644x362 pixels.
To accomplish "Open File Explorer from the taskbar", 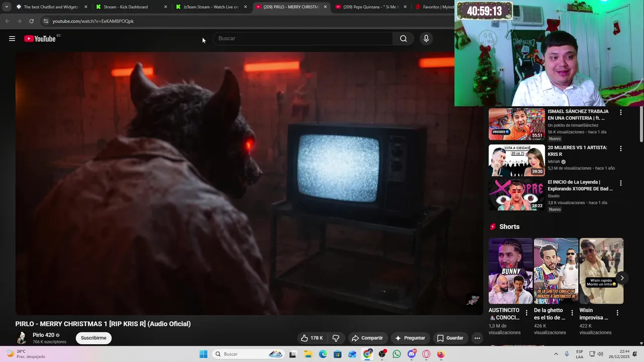I will (x=308, y=354).
